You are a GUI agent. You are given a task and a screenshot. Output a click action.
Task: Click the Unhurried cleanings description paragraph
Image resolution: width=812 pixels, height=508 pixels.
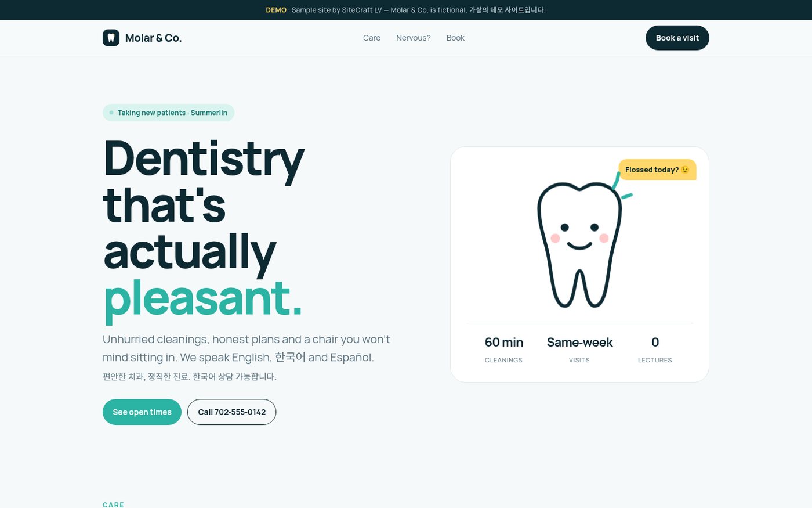tap(246, 348)
